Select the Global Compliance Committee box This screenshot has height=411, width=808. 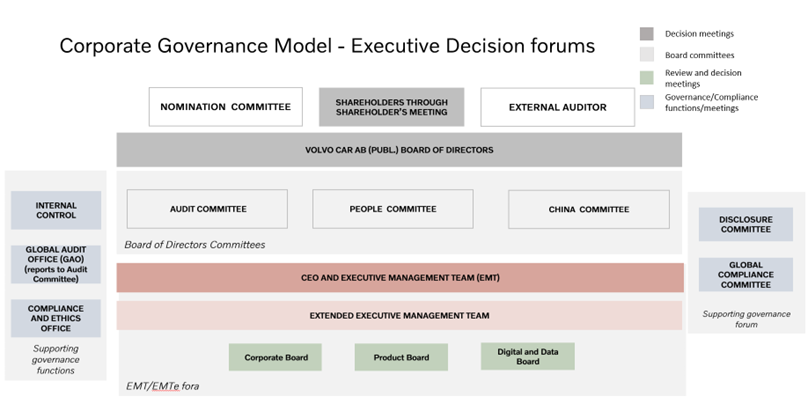pyautogui.click(x=746, y=275)
